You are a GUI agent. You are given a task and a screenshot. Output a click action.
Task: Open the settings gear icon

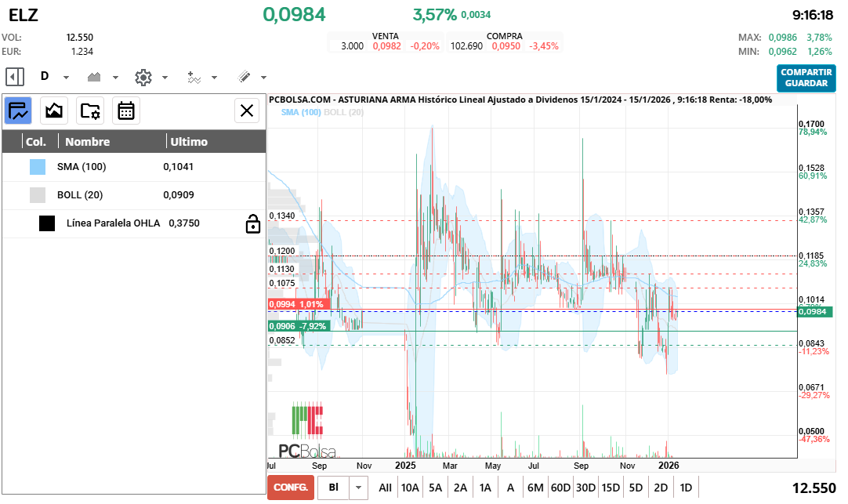[143, 78]
